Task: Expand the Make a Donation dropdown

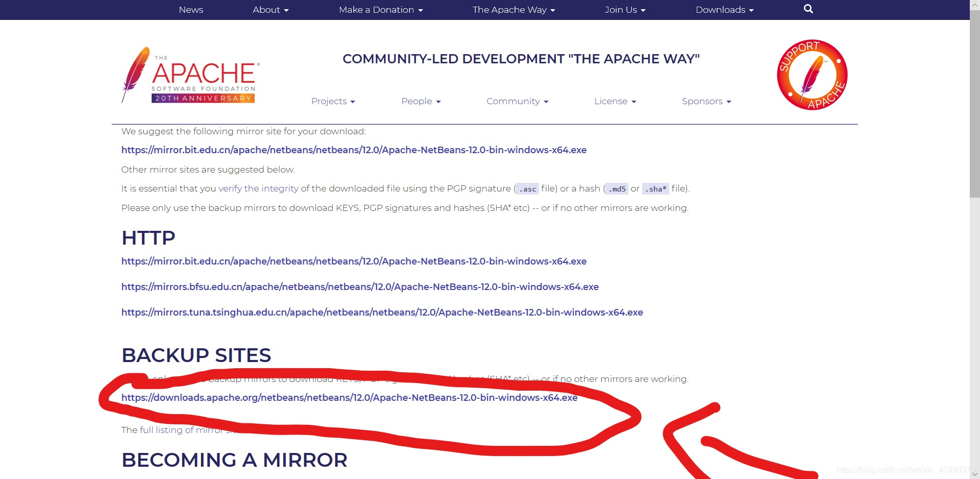Action: click(381, 10)
